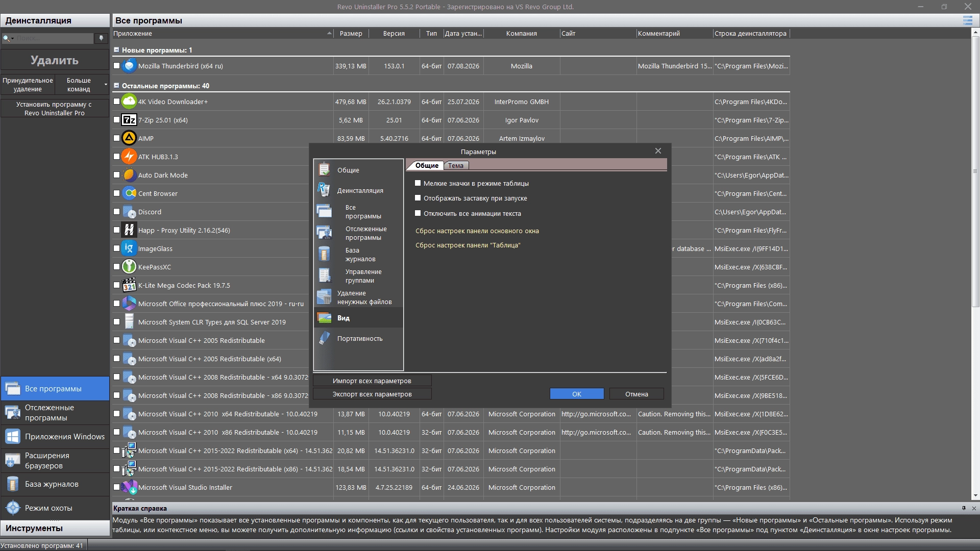Click the K-Lite Mega Codec Pack icon

coord(129,285)
